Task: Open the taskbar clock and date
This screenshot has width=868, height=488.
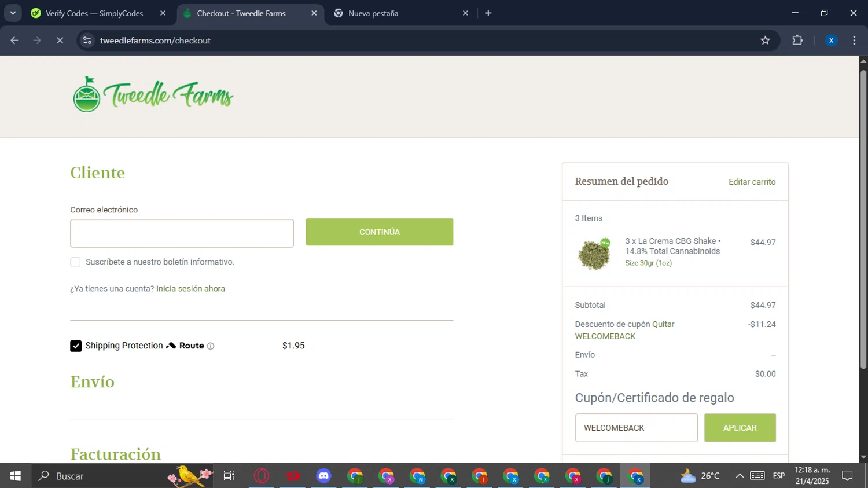Action: (812, 476)
